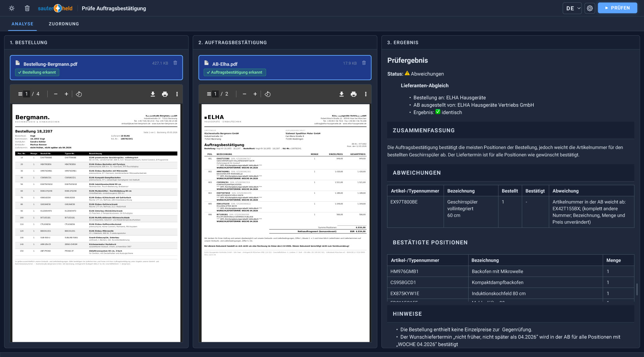Click the 'Bestellung erkannt' status badge

pos(37,72)
